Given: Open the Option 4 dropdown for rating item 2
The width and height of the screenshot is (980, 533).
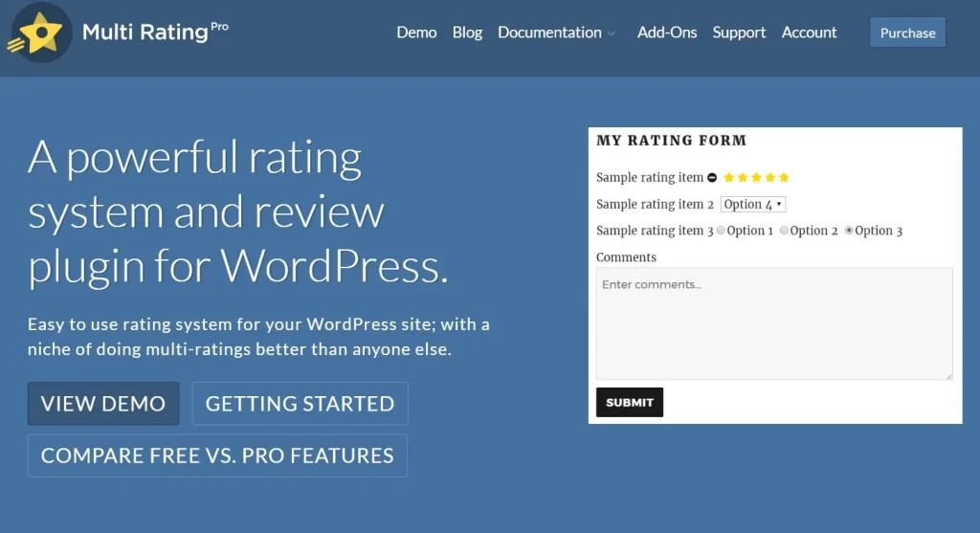Looking at the screenshot, I should (753, 205).
